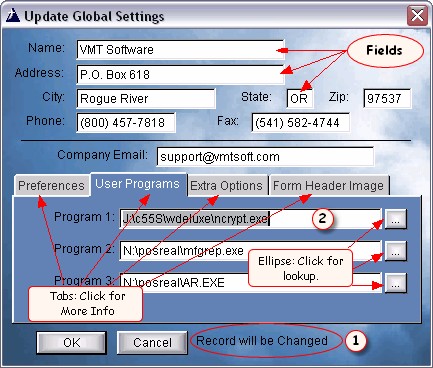
Task: Click the Address field with P.O. Box 618
Action: (180, 74)
